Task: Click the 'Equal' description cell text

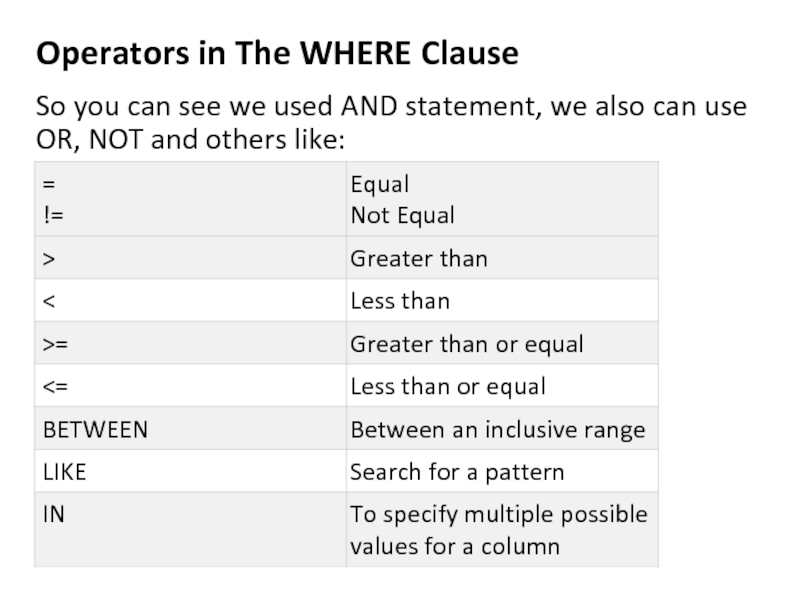Action: (x=379, y=185)
